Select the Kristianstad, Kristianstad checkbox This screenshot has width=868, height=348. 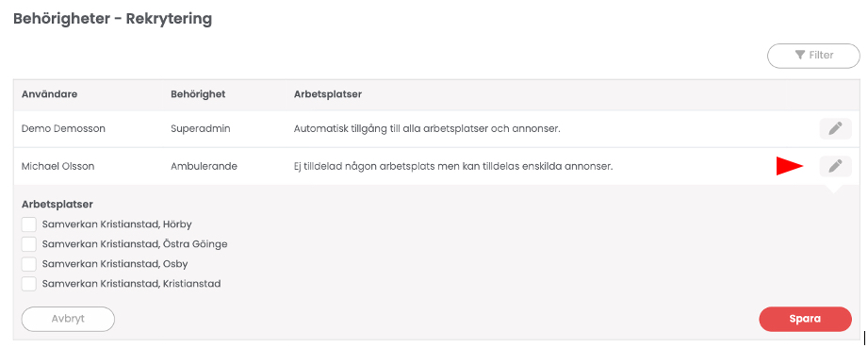click(29, 284)
